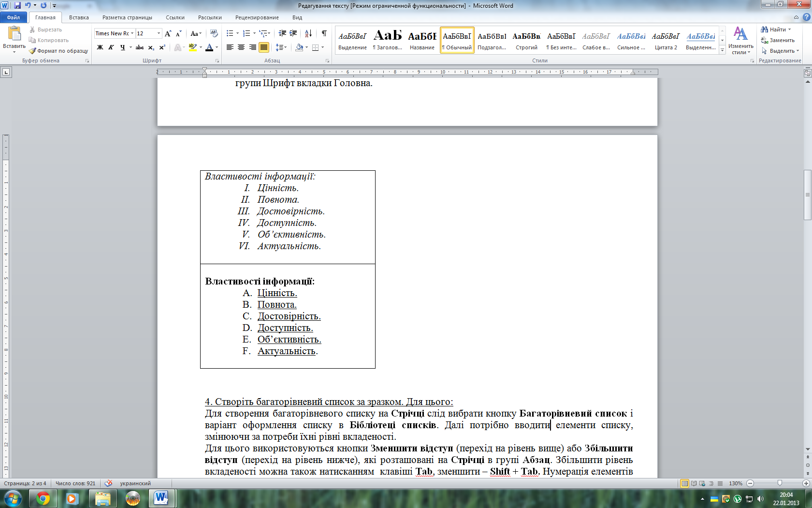
Task: Open the font size dropdown showing 12
Action: point(159,33)
